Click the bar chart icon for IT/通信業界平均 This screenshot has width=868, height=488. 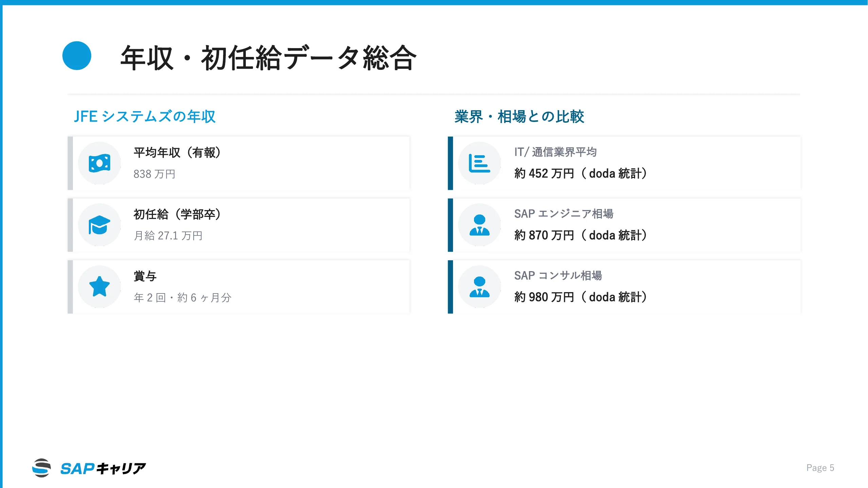pyautogui.click(x=479, y=163)
